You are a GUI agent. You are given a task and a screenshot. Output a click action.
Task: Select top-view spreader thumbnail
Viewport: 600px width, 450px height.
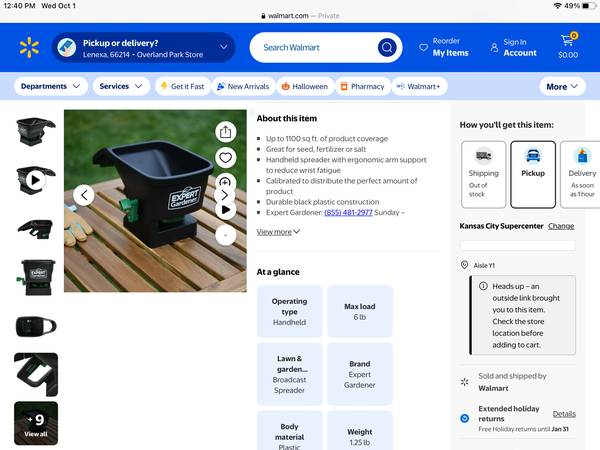36,326
